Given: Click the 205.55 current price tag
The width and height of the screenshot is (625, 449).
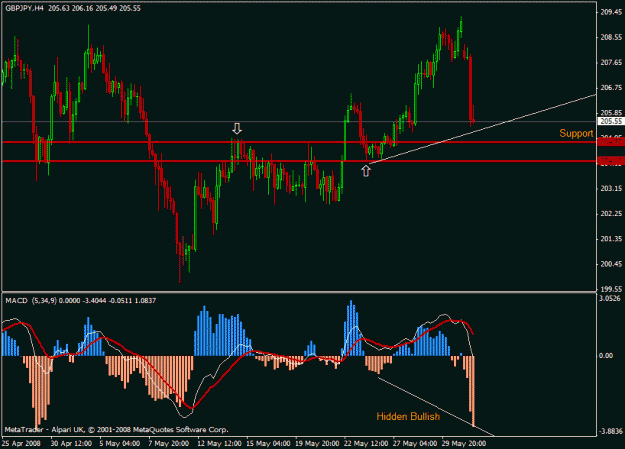Looking at the screenshot, I should pyautogui.click(x=611, y=121).
